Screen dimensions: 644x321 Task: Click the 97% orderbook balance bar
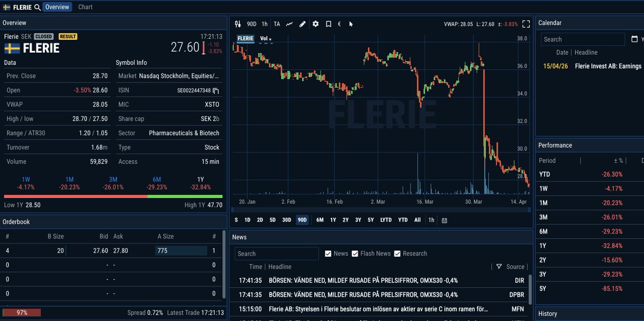pos(21,312)
